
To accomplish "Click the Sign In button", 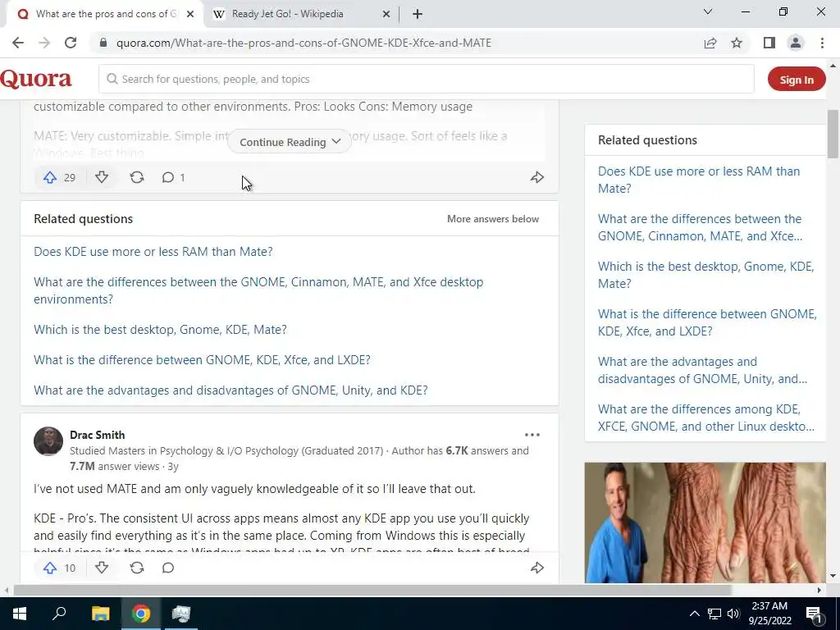I will (797, 80).
